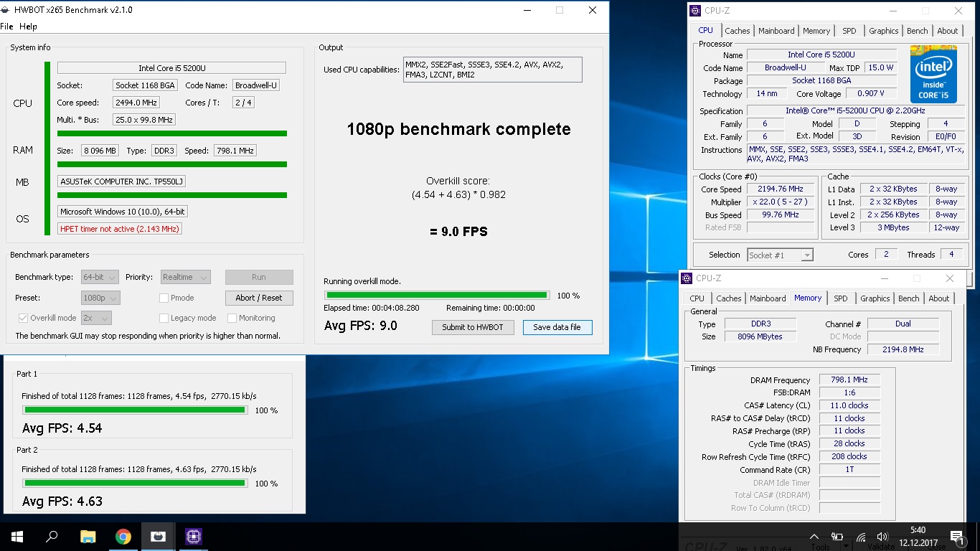This screenshot has width=980, height=551.
Task: Click the lower CPU-Z window title icon
Action: [x=687, y=278]
